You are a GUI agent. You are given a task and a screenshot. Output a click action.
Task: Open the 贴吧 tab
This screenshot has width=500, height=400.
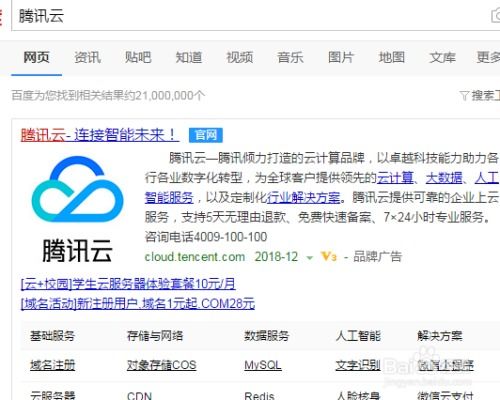point(138,57)
